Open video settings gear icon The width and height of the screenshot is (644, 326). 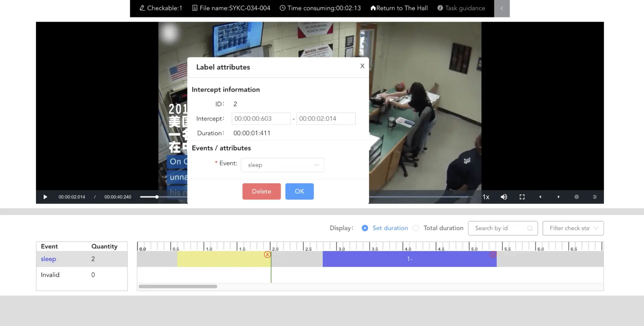(576, 197)
